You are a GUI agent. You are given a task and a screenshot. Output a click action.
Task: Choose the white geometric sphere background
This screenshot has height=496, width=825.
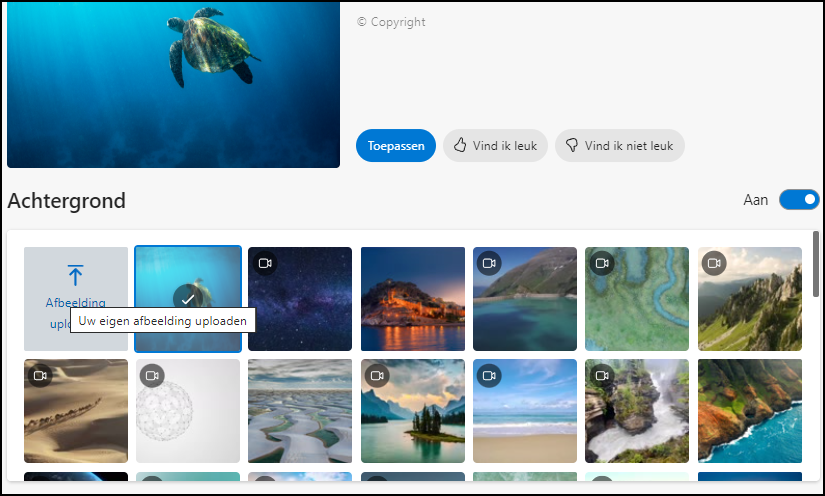tap(188, 411)
